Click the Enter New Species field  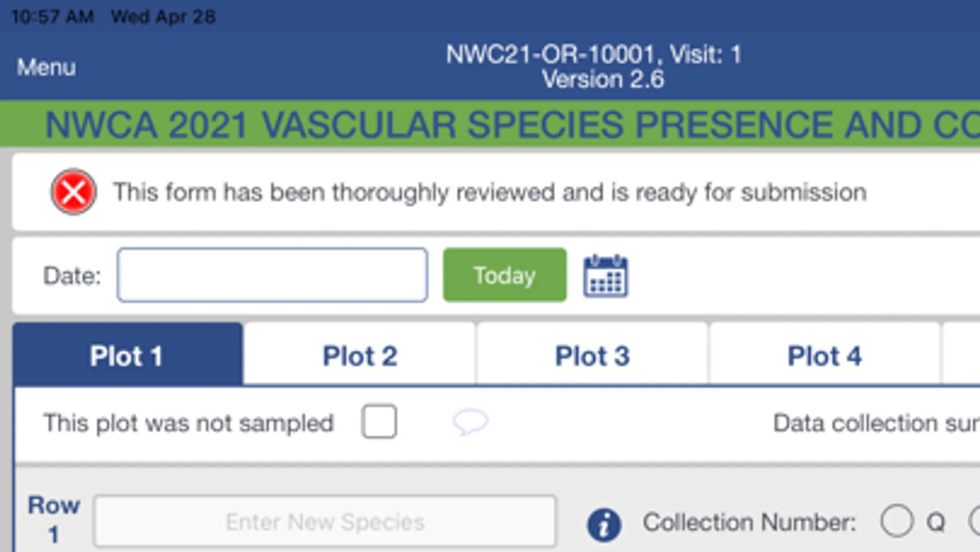point(325,522)
